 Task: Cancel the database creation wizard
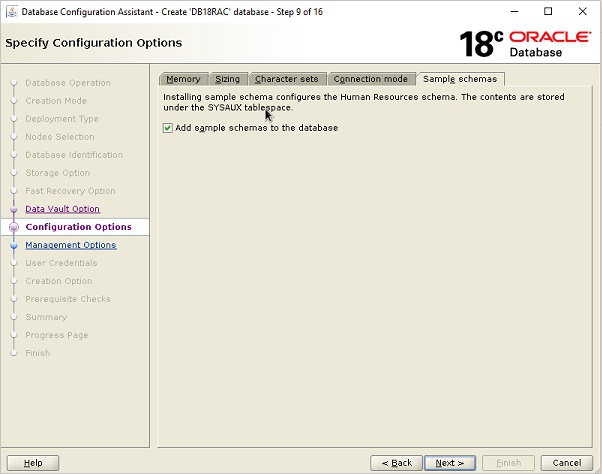coord(567,463)
